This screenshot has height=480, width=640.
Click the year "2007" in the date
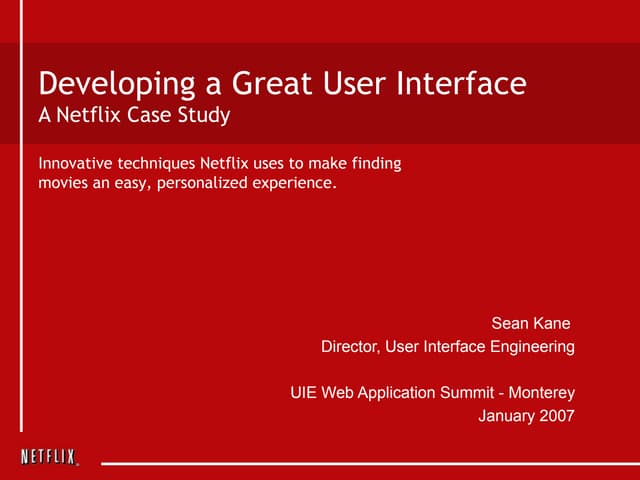(x=556, y=416)
